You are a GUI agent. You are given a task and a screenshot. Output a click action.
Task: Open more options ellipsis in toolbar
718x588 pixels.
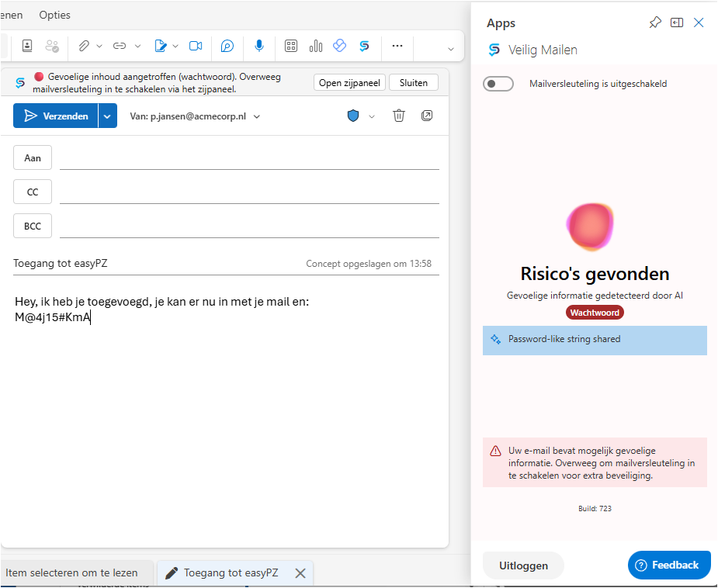click(397, 46)
